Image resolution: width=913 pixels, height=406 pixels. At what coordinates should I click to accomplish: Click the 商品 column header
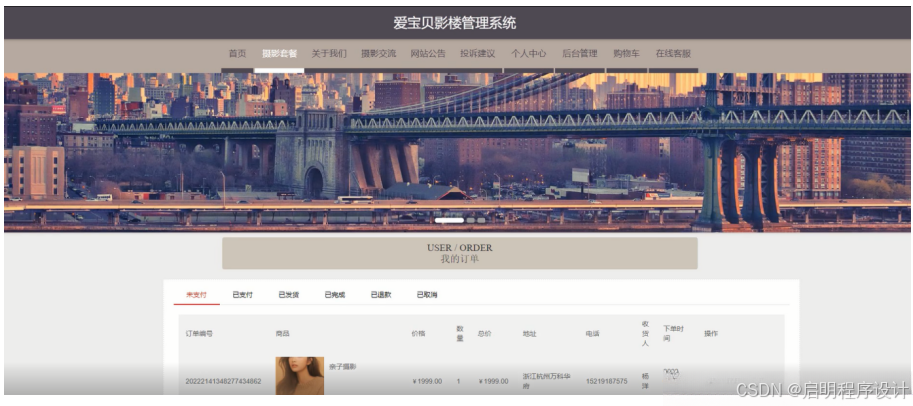[282, 334]
